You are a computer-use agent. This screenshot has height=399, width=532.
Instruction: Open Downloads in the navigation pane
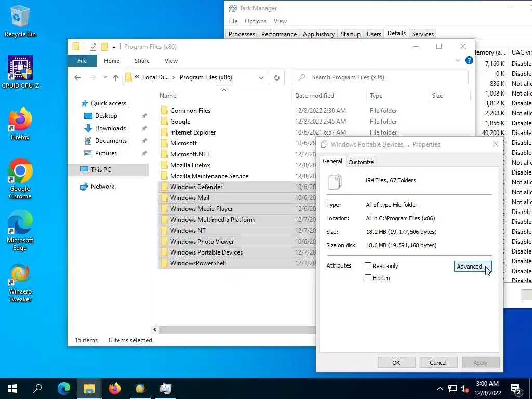(x=105, y=128)
